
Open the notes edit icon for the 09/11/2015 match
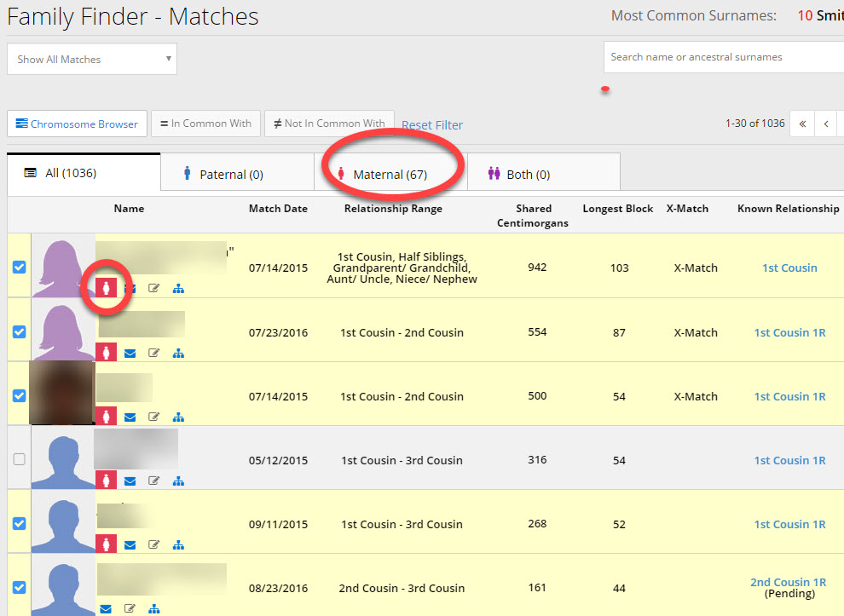154,544
